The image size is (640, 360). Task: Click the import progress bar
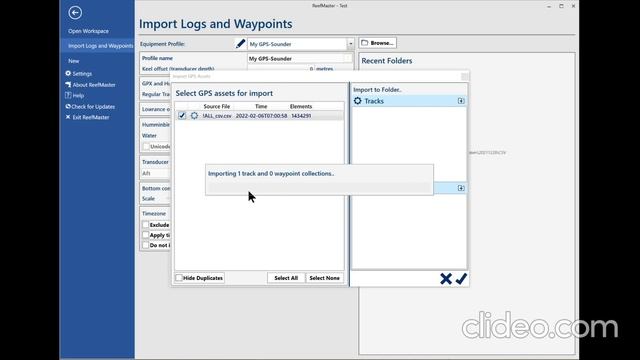point(319,187)
